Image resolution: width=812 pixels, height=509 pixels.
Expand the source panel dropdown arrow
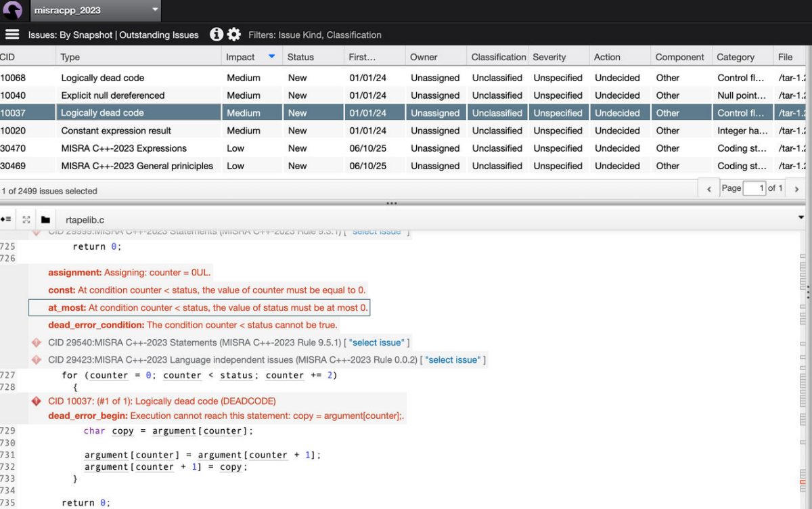tap(802, 218)
